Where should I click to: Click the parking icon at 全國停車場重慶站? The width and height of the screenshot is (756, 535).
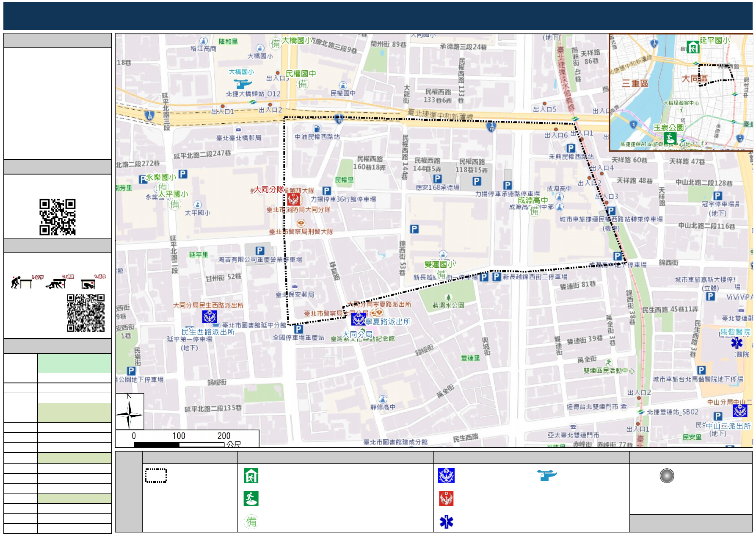(x=298, y=329)
